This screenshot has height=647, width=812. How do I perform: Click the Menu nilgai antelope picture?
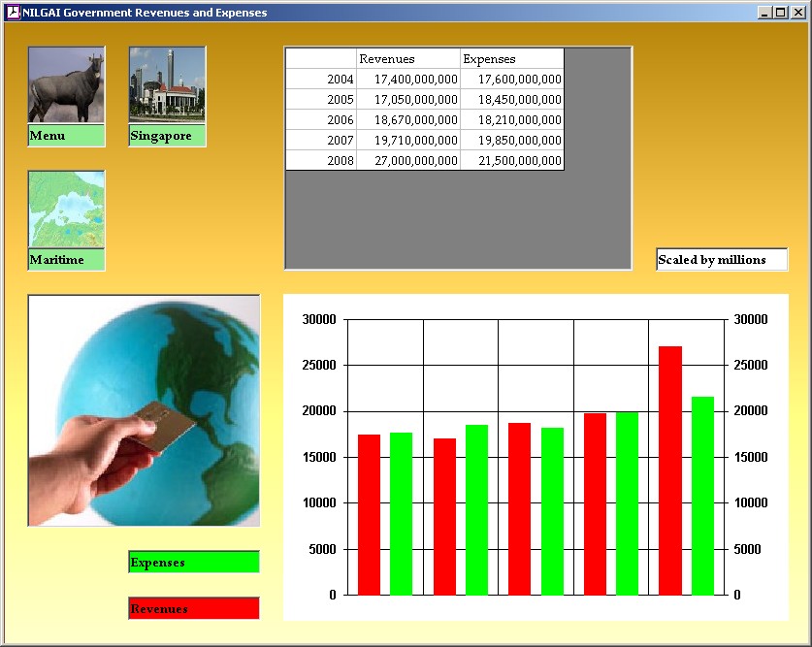(x=66, y=85)
